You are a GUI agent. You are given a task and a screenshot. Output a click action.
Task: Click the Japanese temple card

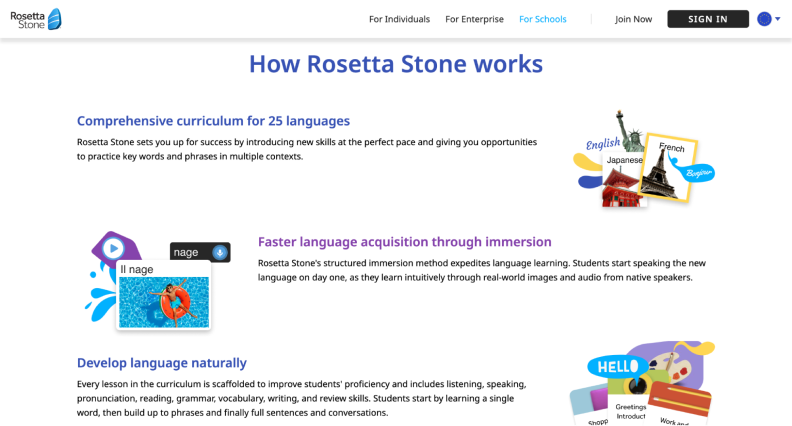tap(622, 180)
